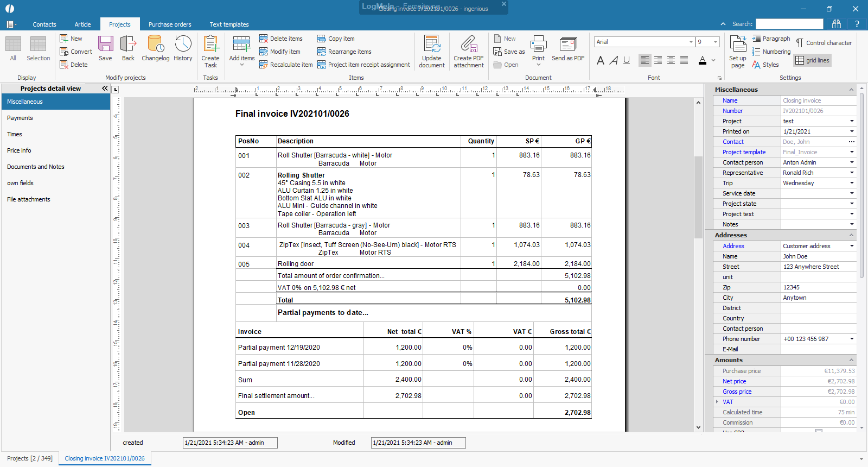Screen dimensions: 868x467
Task: Click the Create Task icon
Action: click(210, 50)
